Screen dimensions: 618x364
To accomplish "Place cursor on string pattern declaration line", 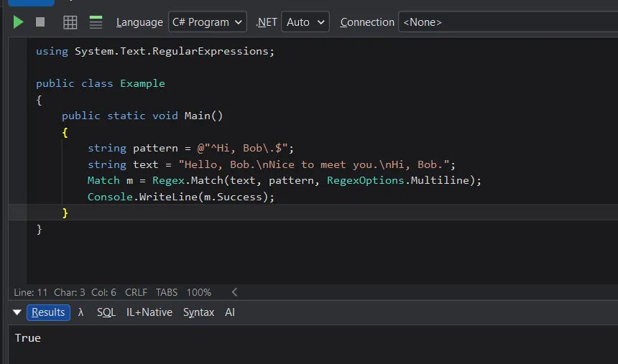I will [190, 148].
